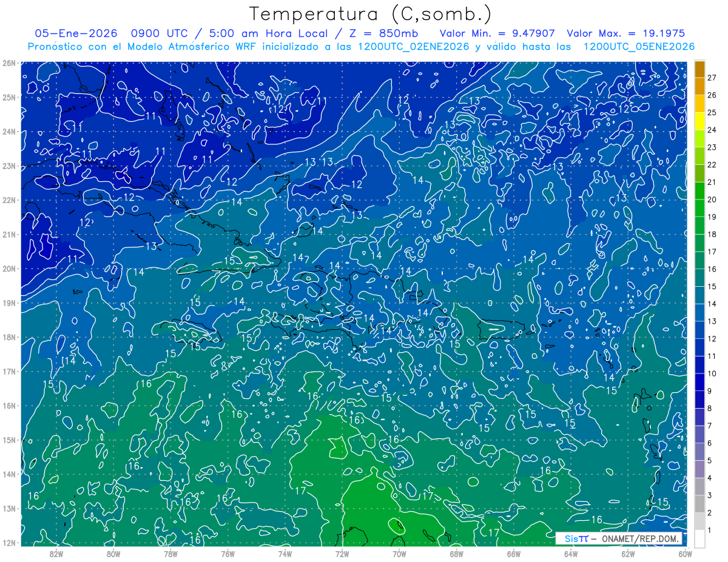Click colorbar label 18

click(x=712, y=234)
